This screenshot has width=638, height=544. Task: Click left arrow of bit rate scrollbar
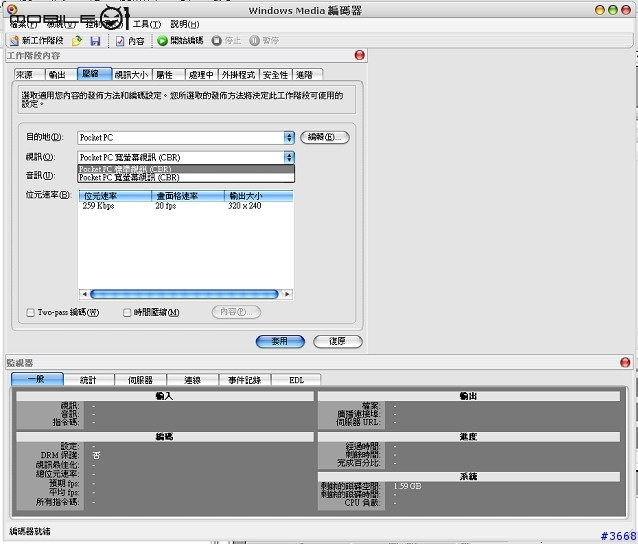point(84,294)
